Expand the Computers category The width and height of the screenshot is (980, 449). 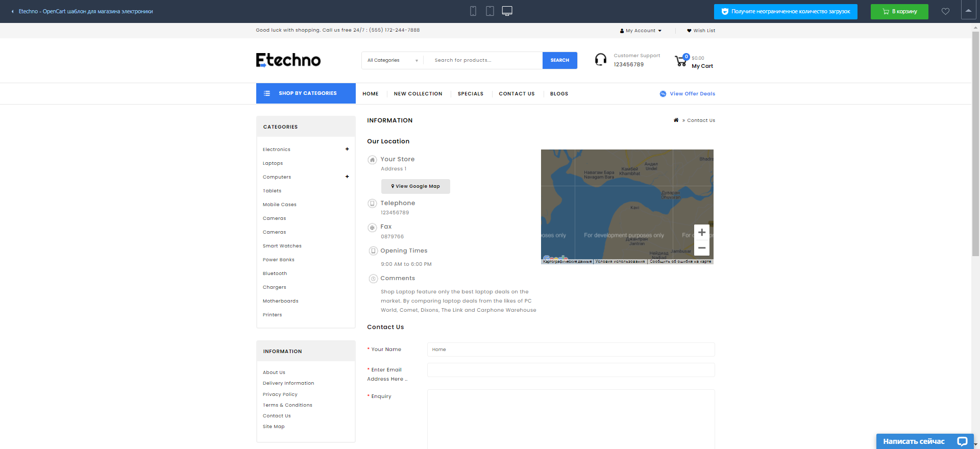[347, 177]
